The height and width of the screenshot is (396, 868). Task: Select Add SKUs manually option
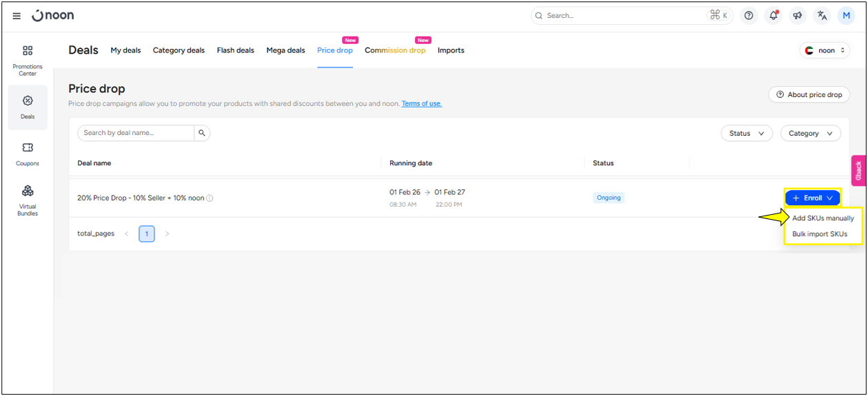(x=822, y=218)
